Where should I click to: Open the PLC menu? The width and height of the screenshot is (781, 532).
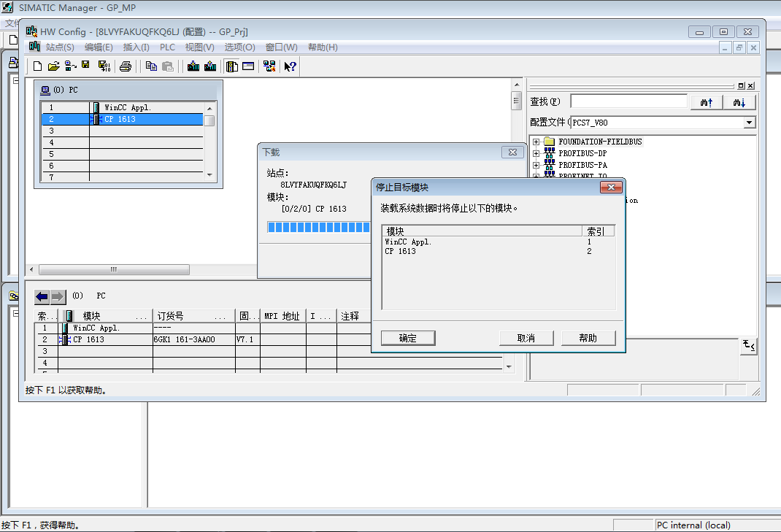click(x=167, y=47)
